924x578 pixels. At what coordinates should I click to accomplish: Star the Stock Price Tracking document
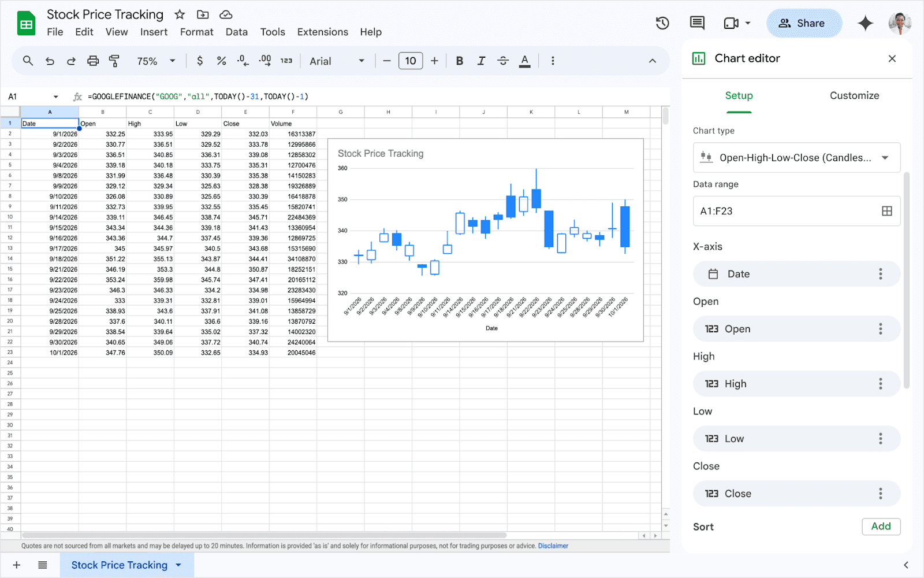(x=180, y=14)
